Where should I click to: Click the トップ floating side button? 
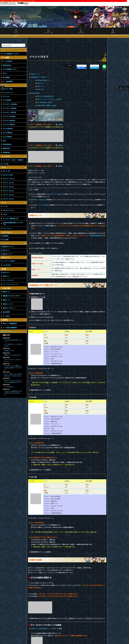click(x=121, y=88)
